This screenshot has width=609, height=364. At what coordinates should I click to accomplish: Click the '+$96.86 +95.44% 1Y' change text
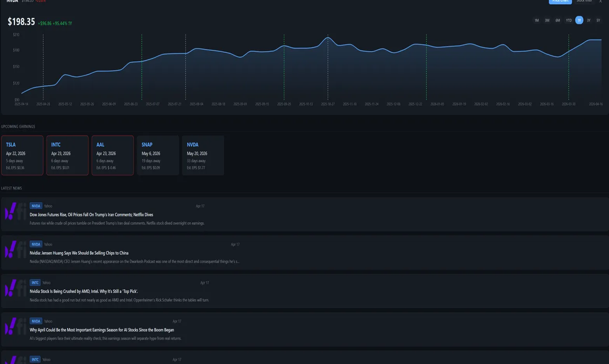(55, 23)
